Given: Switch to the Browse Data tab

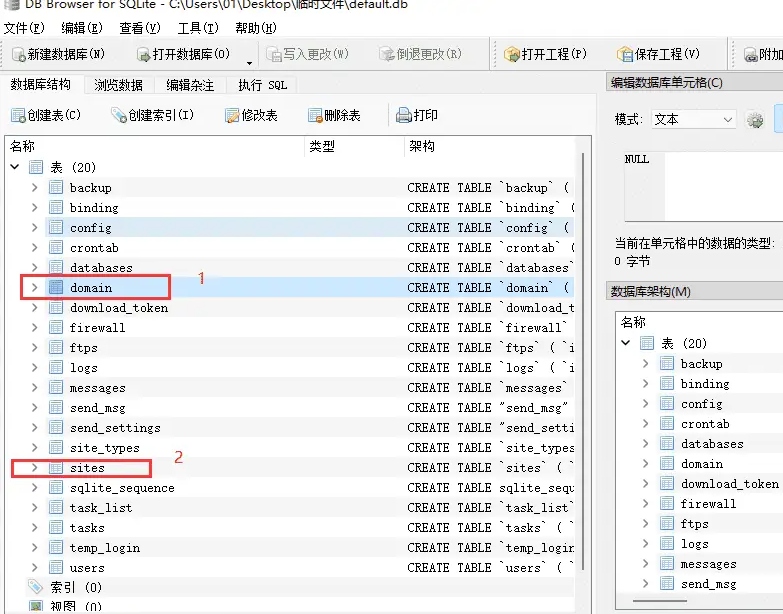Looking at the screenshot, I should click(118, 85).
